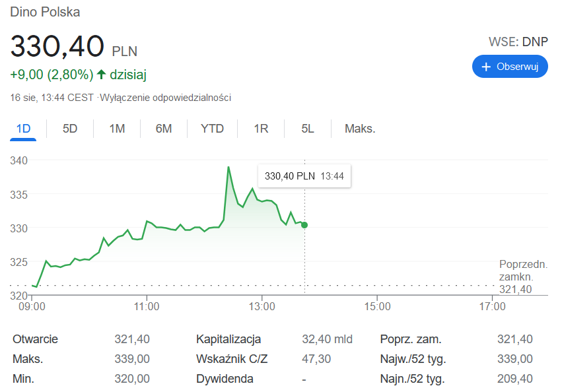Click the 15:00 time axis label
This screenshot has height=392, width=562.
pos(377,306)
